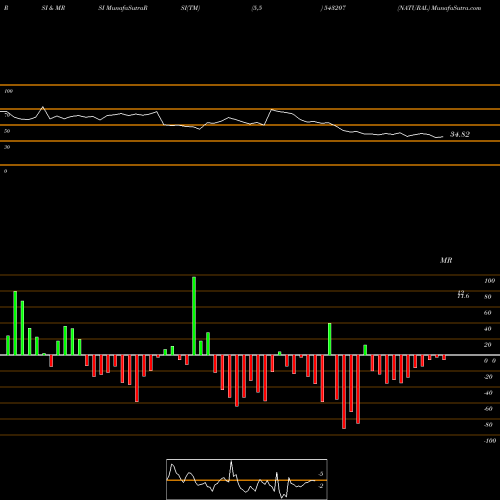Click the 100 label on RSI axis
The width and height of the screenshot is (500, 500).
pyautogui.click(x=8, y=91)
